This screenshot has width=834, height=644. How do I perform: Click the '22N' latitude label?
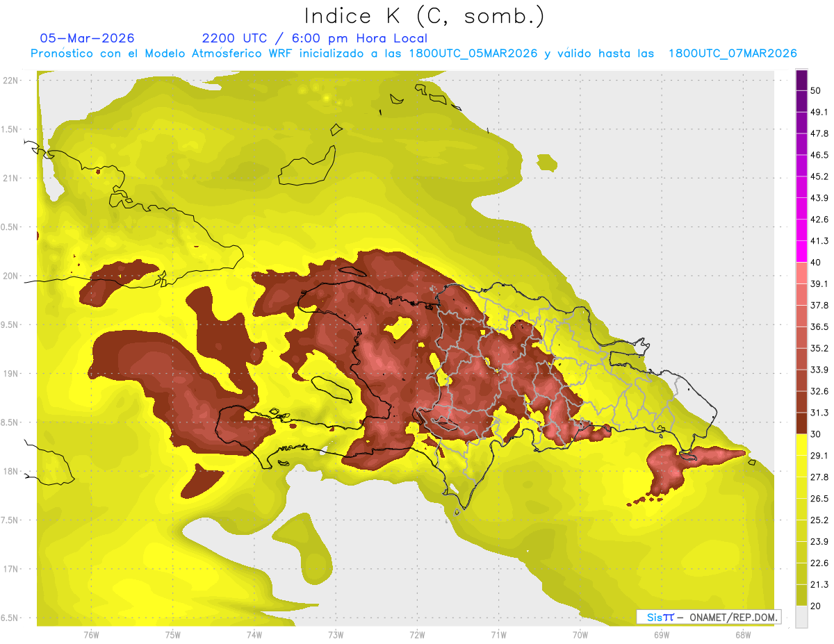pos(11,81)
